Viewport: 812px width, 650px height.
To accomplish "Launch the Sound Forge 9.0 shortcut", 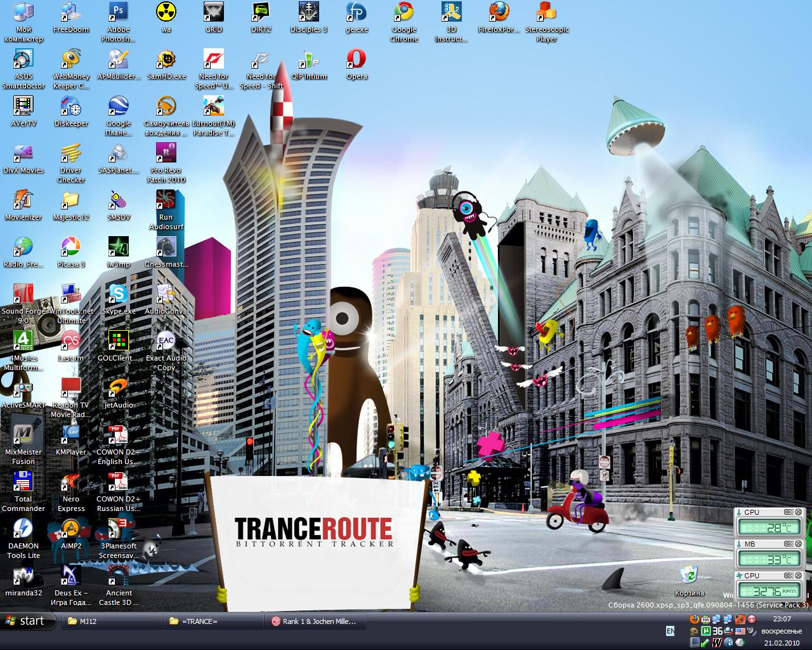I will (23, 304).
